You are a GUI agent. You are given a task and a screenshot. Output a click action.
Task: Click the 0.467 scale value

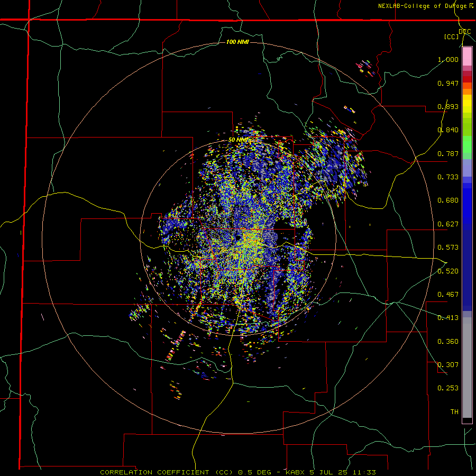[448, 295]
